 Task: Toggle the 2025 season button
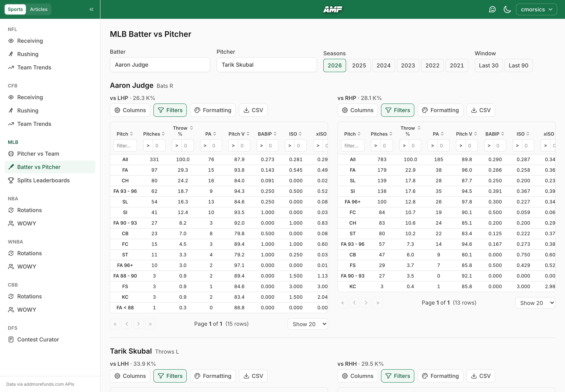tap(359, 65)
